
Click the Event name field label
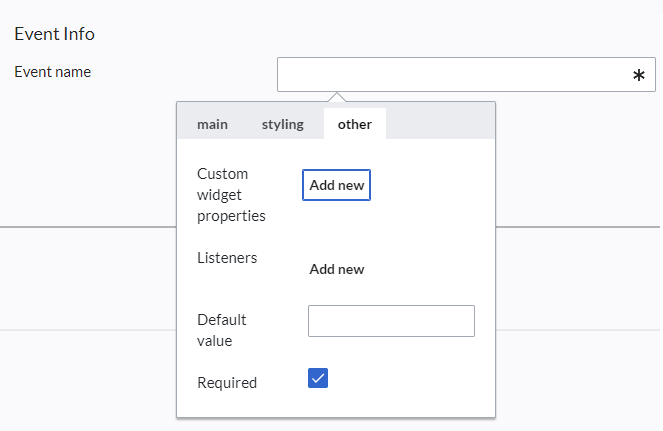point(53,72)
